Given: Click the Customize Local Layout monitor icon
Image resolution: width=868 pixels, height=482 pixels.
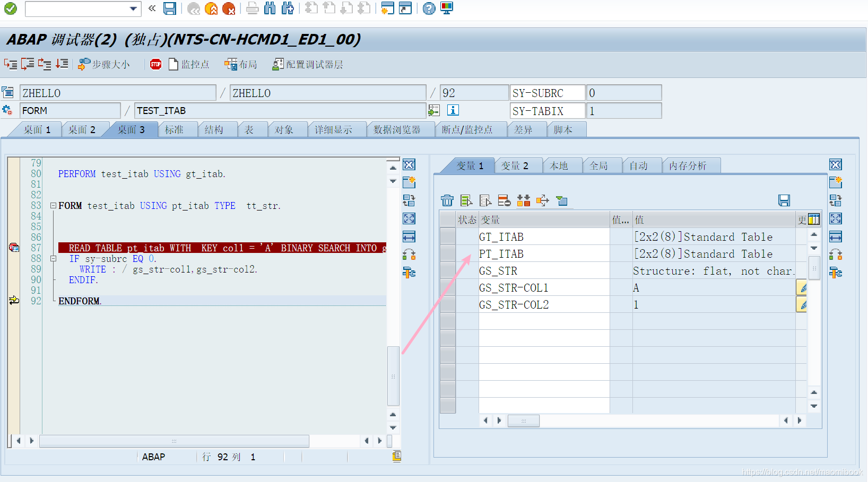Looking at the screenshot, I should (447, 8).
